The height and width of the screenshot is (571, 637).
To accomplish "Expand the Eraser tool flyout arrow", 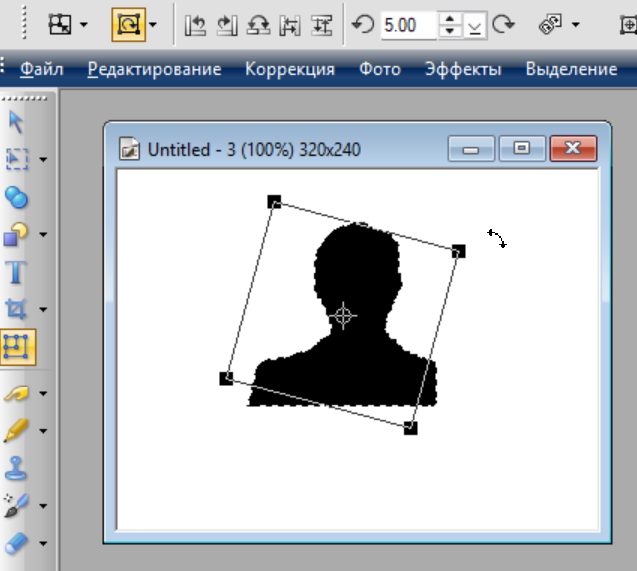I will [43, 543].
